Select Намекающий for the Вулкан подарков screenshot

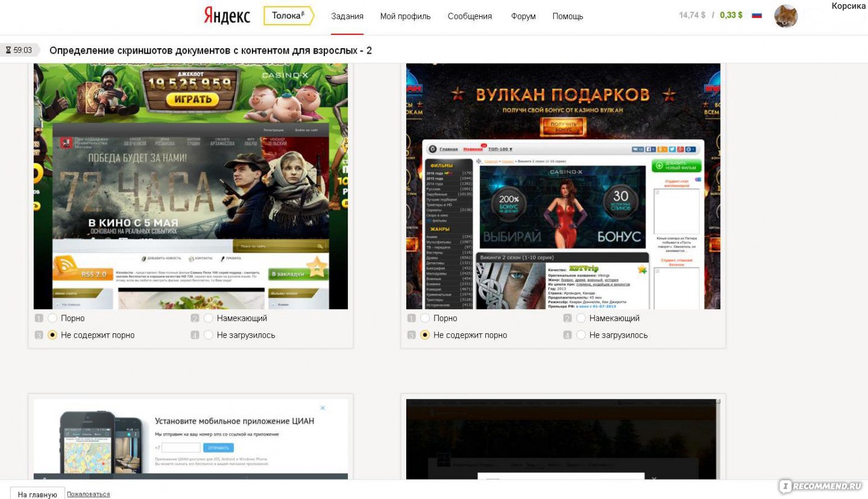tap(581, 318)
